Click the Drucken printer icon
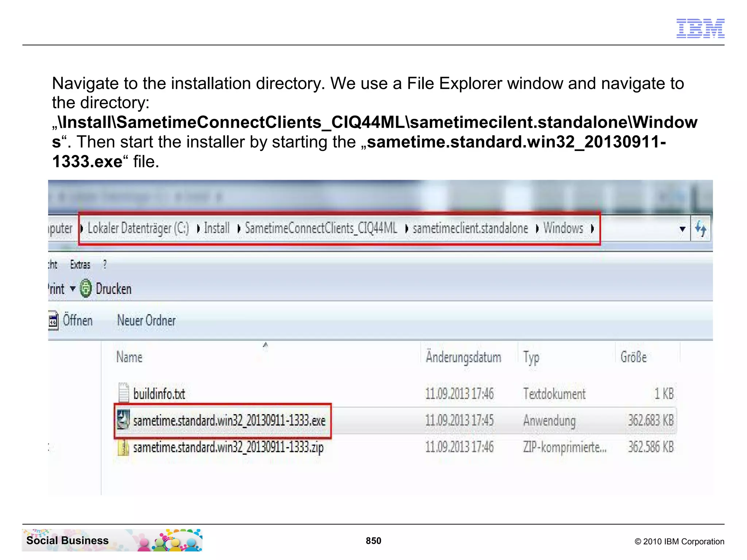747x560 pixels. coord(86,288)
